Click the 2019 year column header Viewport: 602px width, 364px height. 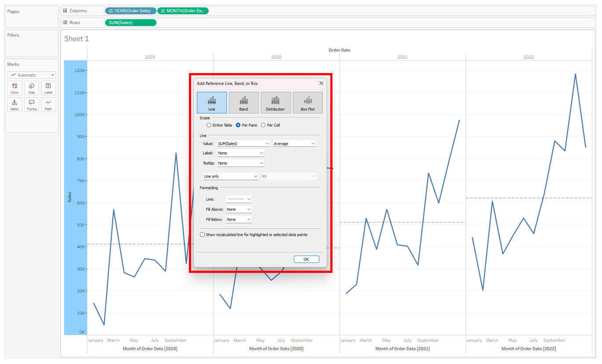[150, 57]
